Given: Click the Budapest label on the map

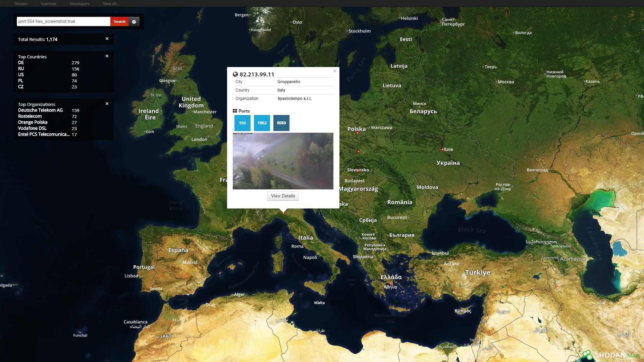Looking at the screenshot, I should click(355, 181).
